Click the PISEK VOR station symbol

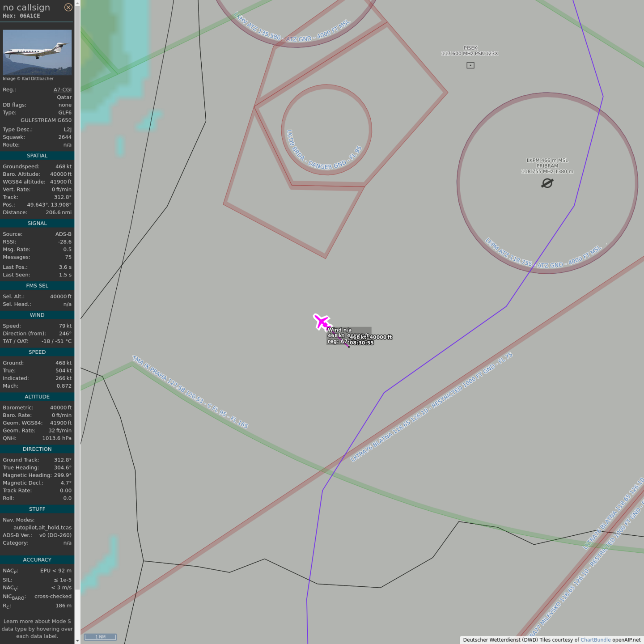[x=470, y=65]
